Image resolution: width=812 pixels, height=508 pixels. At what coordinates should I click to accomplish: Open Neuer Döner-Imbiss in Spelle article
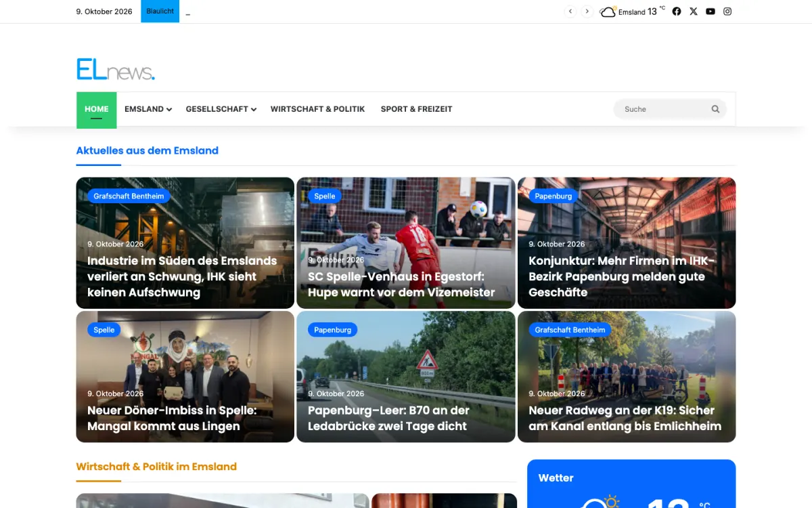(172, 418)
